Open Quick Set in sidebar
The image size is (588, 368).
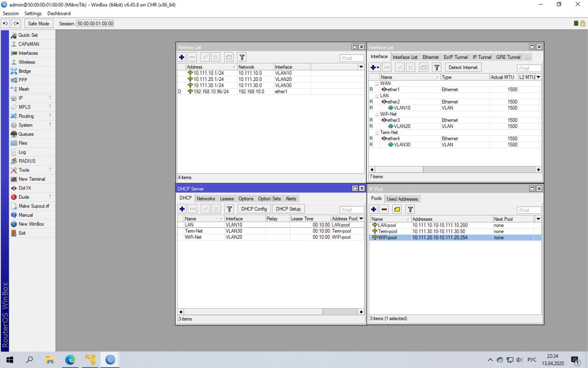click(x=28, y=35)
